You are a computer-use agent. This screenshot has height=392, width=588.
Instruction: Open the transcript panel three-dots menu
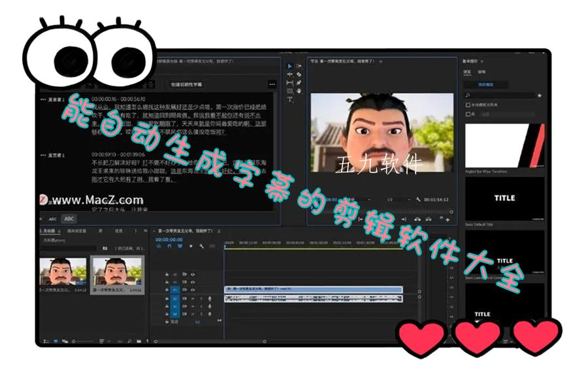point(272,84)
